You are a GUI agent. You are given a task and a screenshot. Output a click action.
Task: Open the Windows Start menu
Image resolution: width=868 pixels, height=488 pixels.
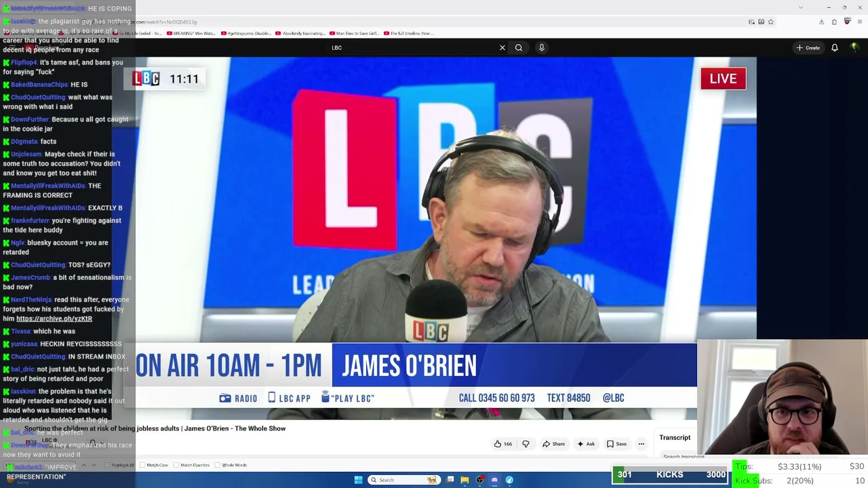click(x=358, y=480)
